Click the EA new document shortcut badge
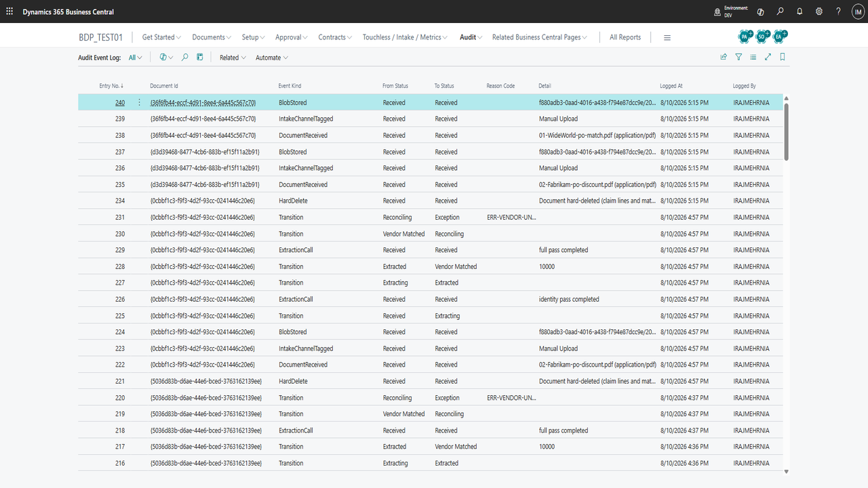 781,37
